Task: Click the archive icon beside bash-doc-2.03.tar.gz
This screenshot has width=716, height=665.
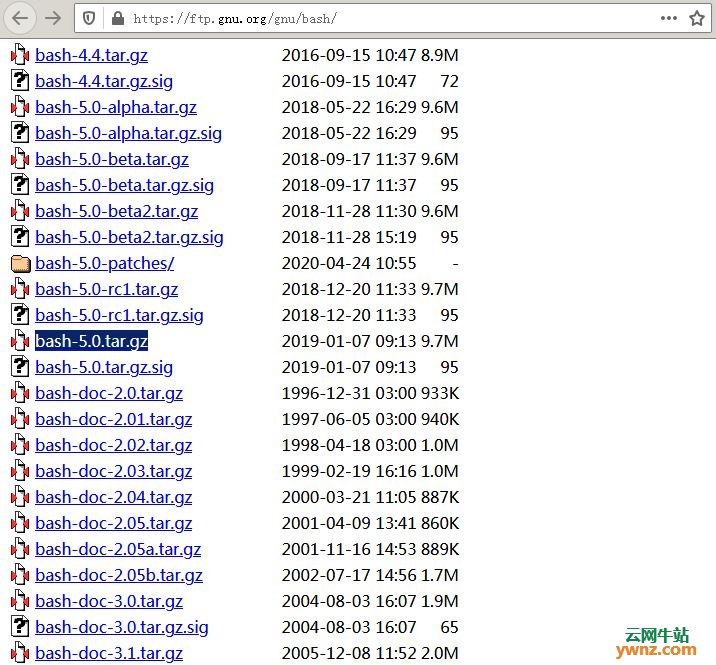Action: click(x=20, y=471)
